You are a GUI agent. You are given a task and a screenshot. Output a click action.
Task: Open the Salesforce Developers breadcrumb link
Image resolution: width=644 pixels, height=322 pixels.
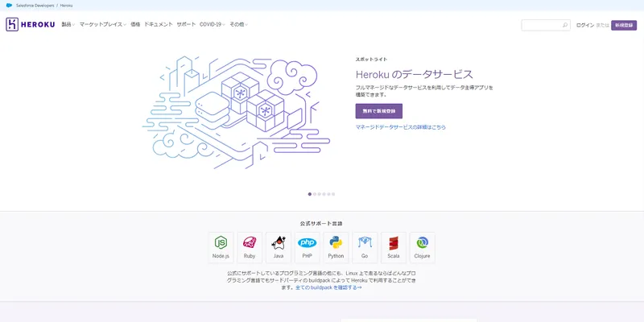click(35, 6)
